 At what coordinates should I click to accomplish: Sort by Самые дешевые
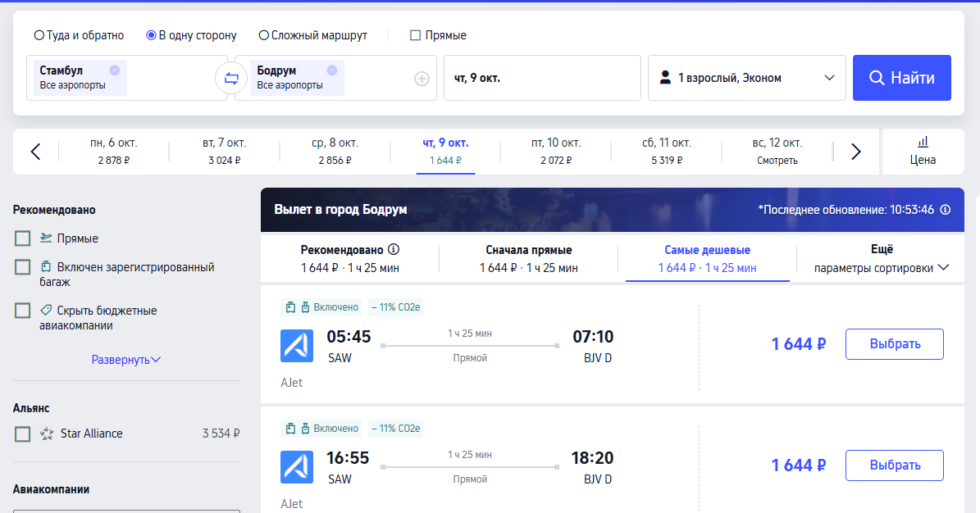(x=708, y=259)
